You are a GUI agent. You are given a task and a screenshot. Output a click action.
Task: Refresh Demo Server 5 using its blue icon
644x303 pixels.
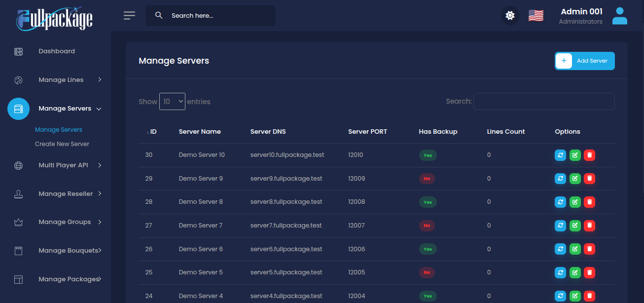pos(560,272)
